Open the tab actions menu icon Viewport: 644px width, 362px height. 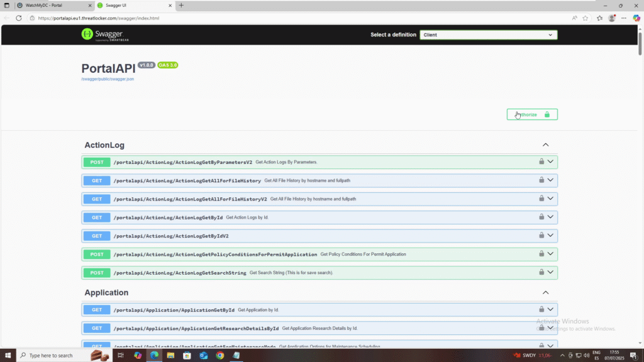pos(6,5)
